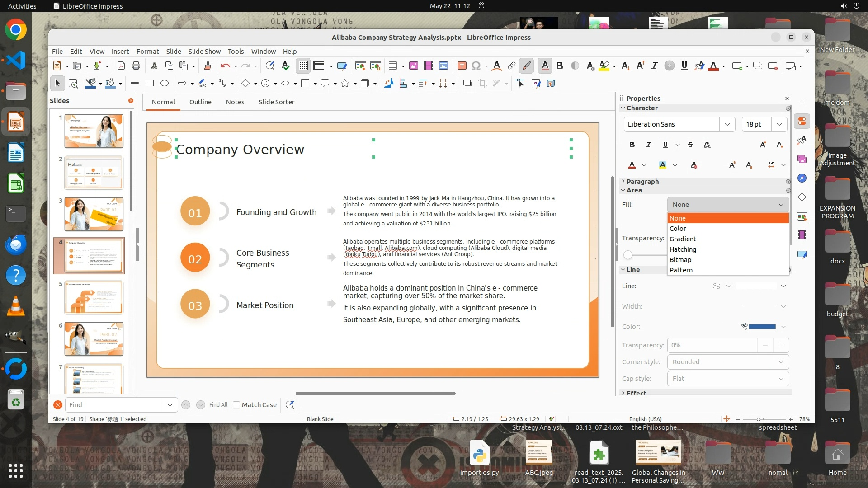Screen dimensions: 868x488
Task: Click the Insert Special Character omega icon
Action: 476,66
